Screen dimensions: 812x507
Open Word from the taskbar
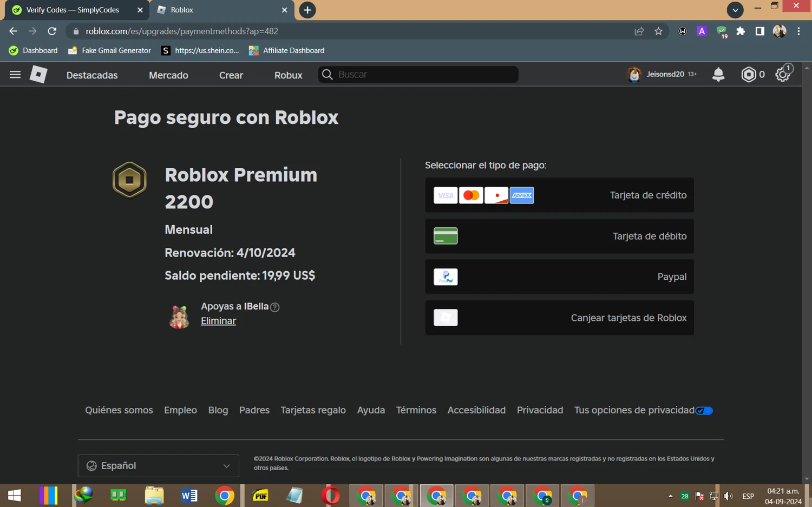tap(189, 496)
